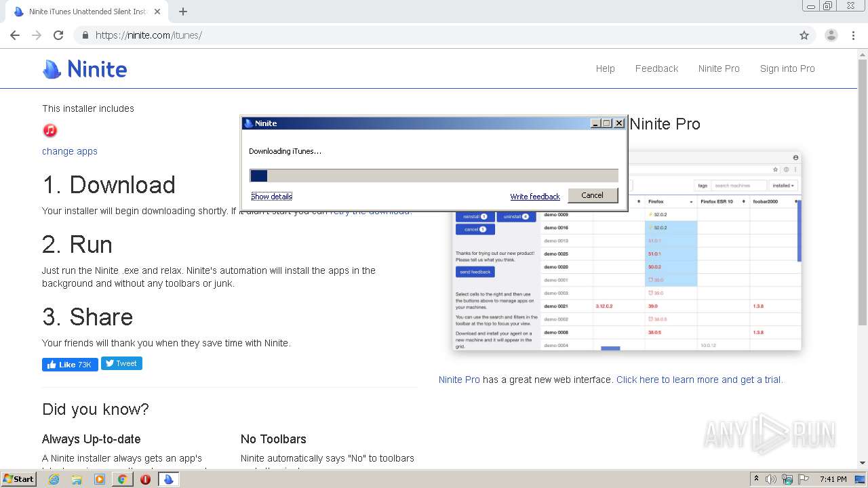Image resolution: width=868 pixels, height=488 pixels.
Task: Close the Ninite installer dialog
Action: click(618, 123)
